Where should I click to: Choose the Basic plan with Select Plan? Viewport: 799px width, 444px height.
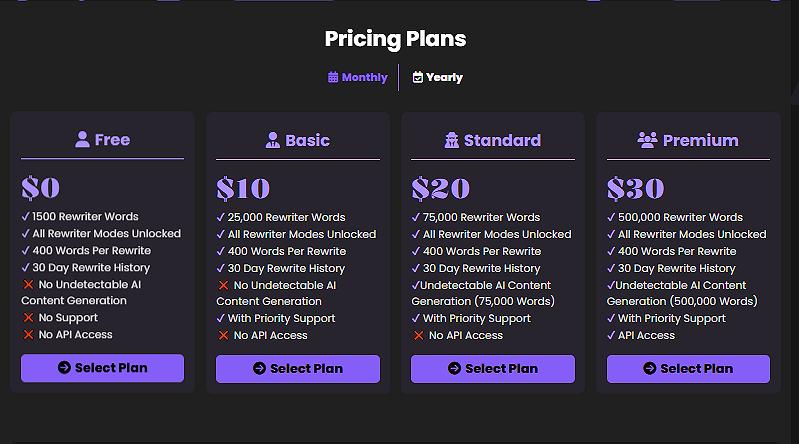pyautogui.click(x=297, y=368)
